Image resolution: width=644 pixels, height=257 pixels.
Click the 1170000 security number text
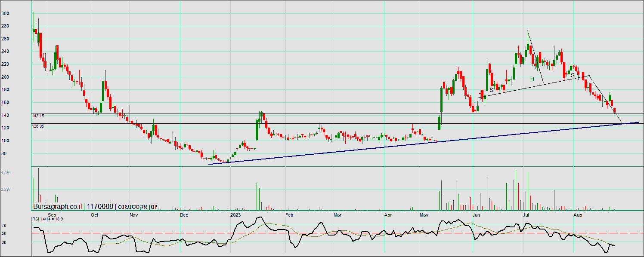tap(100, 207)
